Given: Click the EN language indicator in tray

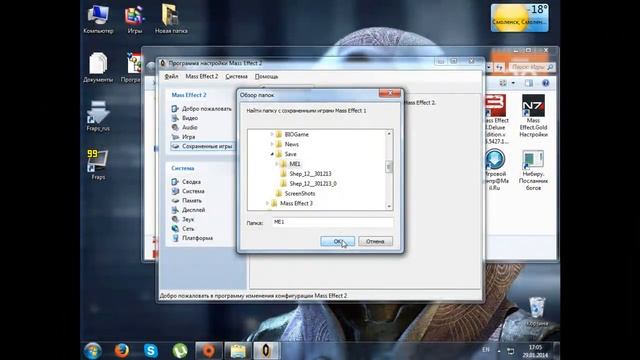Looking at the screenshot, I should click(x=486, y=349).
